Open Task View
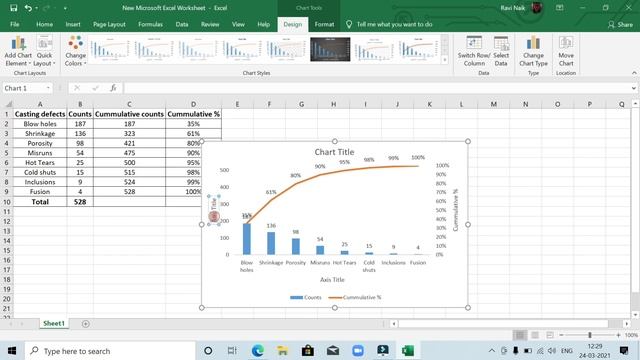This screenshot has width=640, height=360. coord(232,351)
